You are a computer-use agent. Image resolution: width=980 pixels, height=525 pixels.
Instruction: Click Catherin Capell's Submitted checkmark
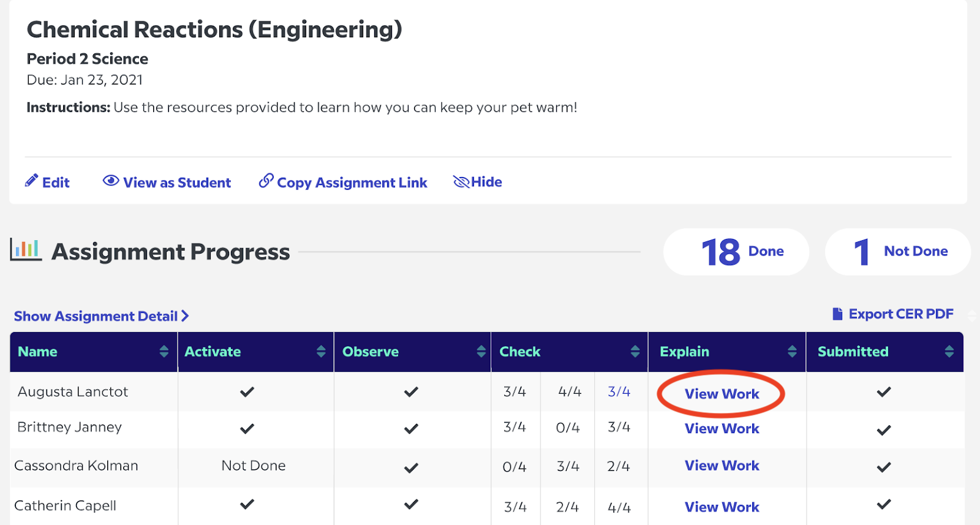point(884,505)
